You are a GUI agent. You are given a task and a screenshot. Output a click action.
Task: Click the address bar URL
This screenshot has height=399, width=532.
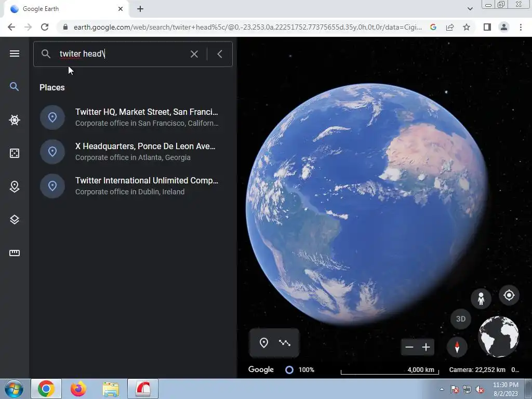tap(248, 27)
